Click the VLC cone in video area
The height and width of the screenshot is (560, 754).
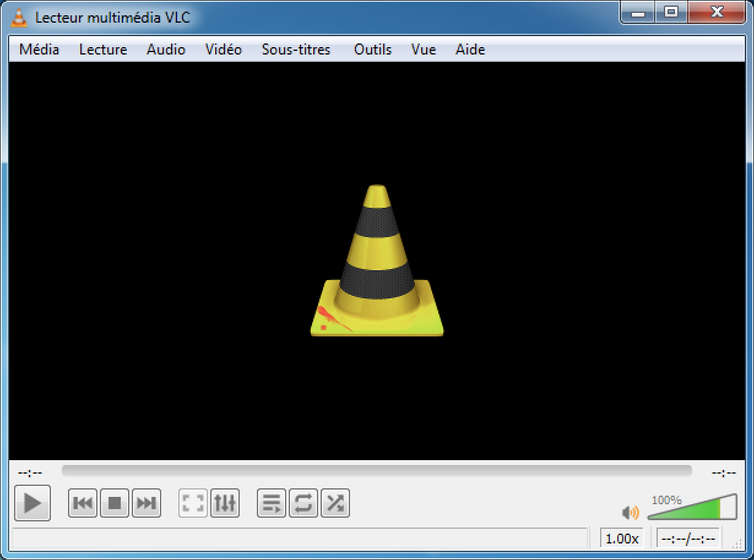377,261
